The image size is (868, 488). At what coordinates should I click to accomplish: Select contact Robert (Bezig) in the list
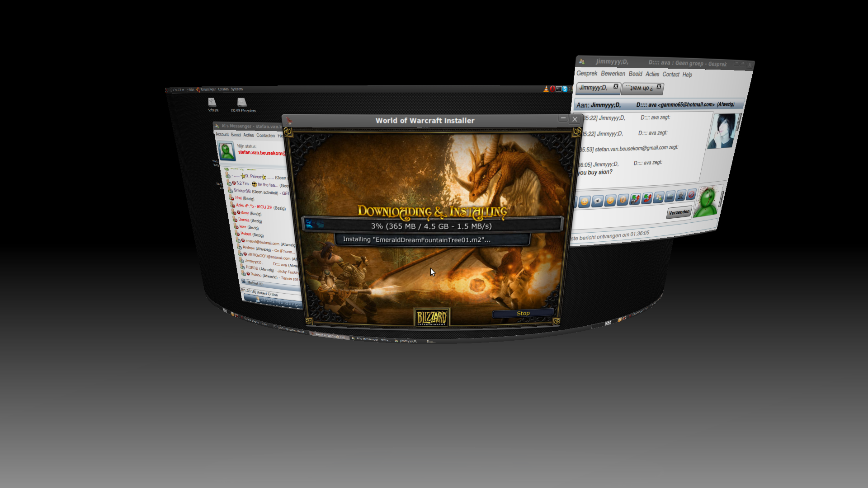250,234
